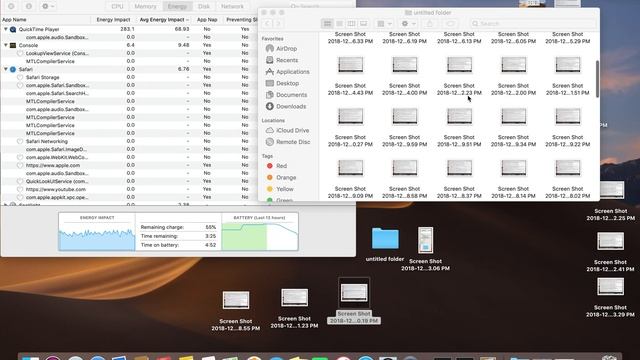
Task: Select the https://www.youtube.com process row
Action: pos(129,189)
